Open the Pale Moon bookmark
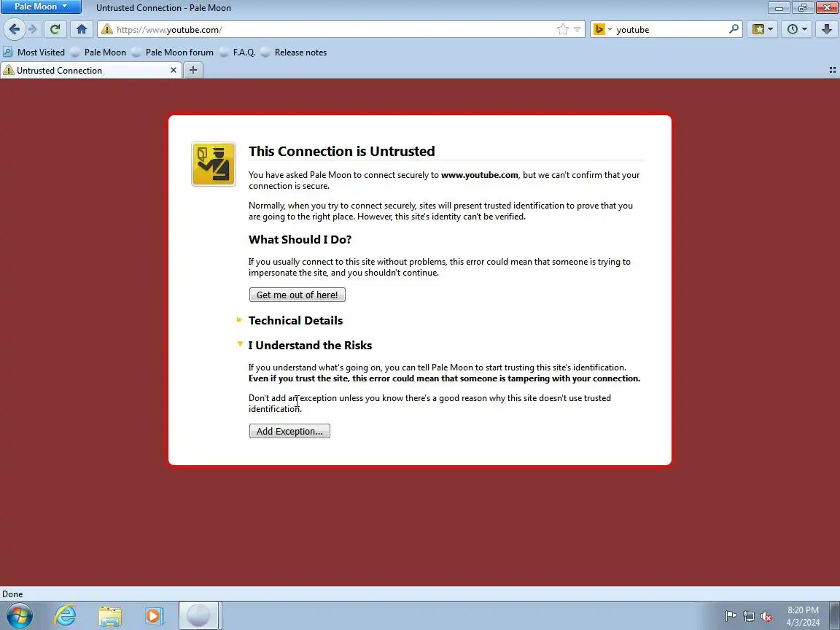This screenshot has width=840, height=630. pos(98,52)
